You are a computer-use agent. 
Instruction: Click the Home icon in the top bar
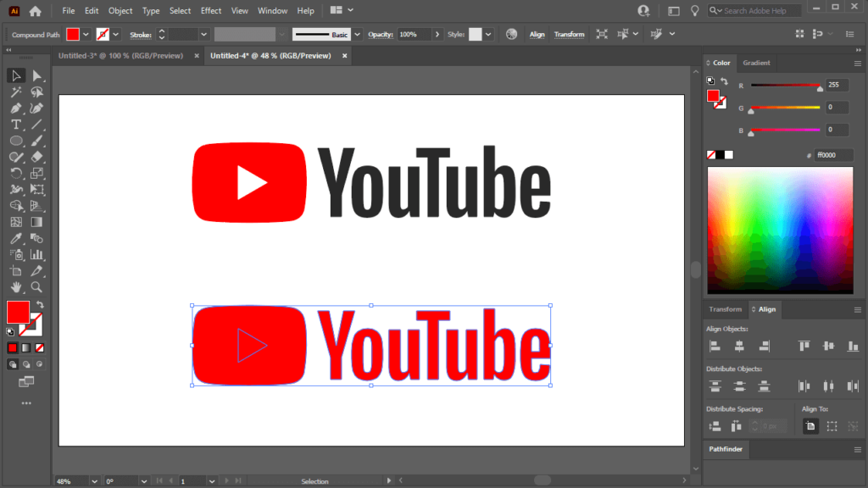(35, 11)
